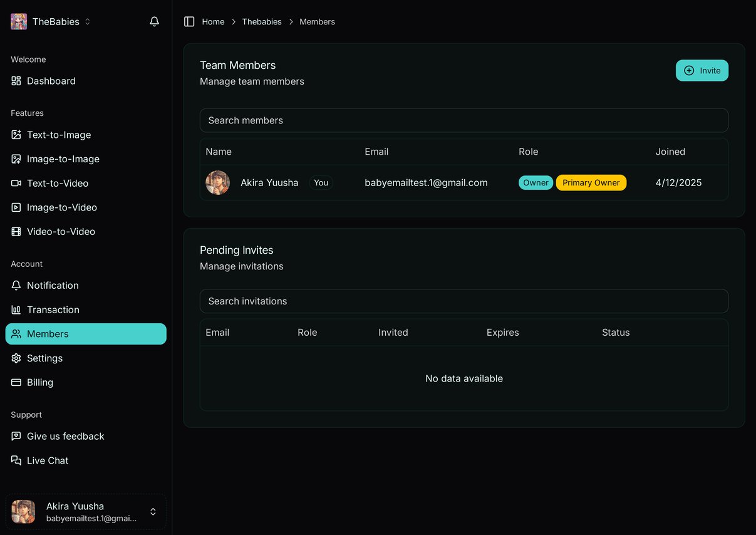The image size is (756, 535).
Task: Click the Invite button
Action: click(x=702, y=70)
